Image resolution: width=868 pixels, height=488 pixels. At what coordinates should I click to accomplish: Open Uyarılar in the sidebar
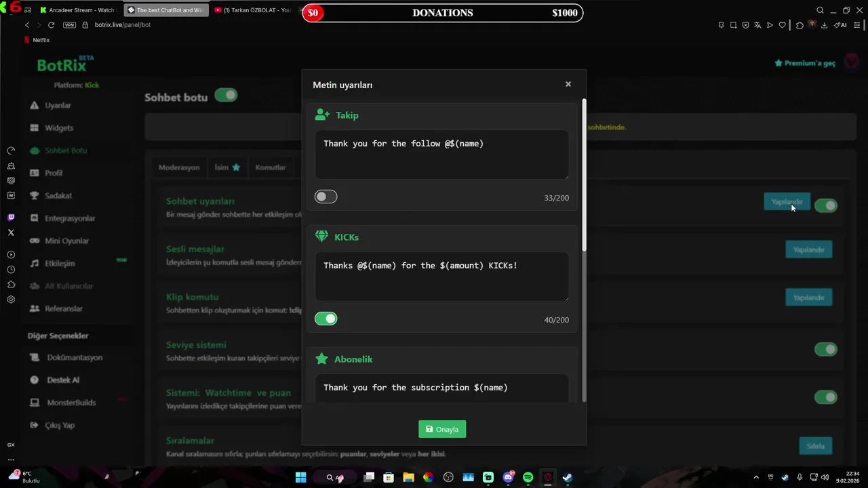[x=51, y=105]
